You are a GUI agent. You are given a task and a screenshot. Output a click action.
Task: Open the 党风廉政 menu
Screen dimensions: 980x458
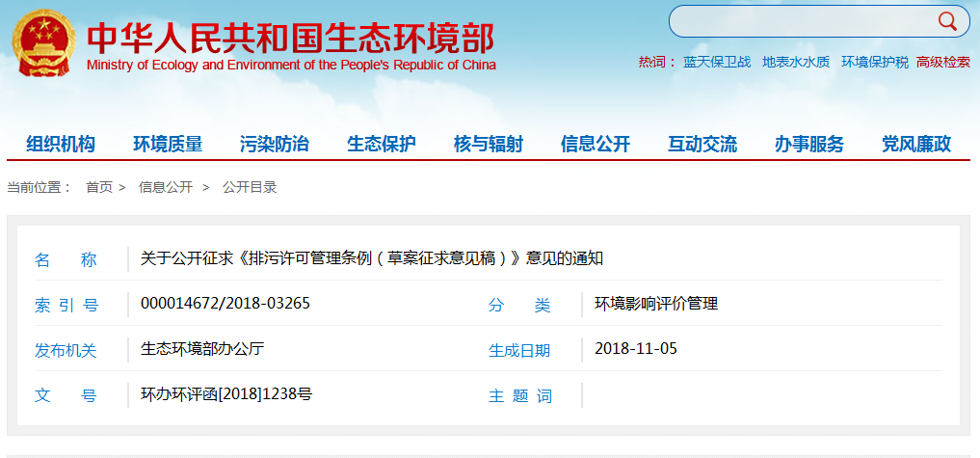tap(916, 145)
